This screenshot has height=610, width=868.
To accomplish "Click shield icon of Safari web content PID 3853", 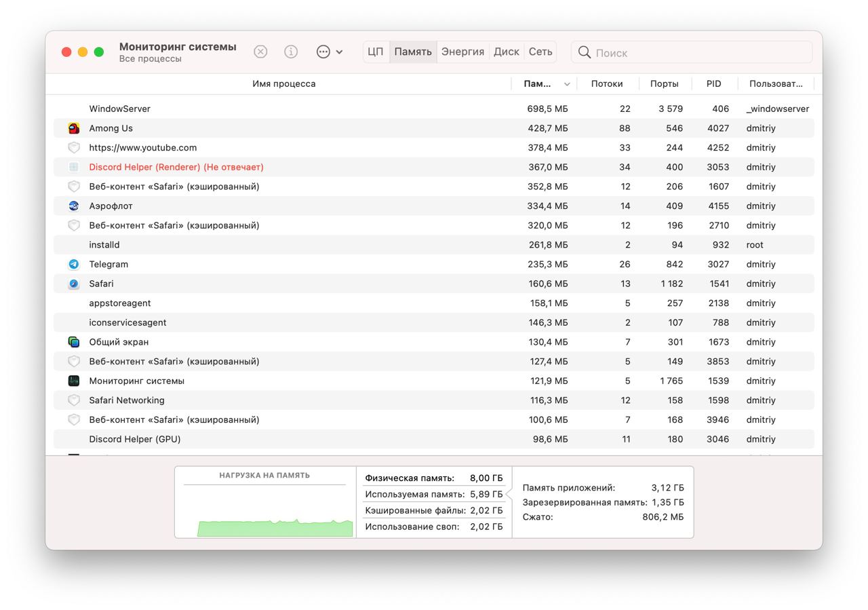I will (74, 362).
